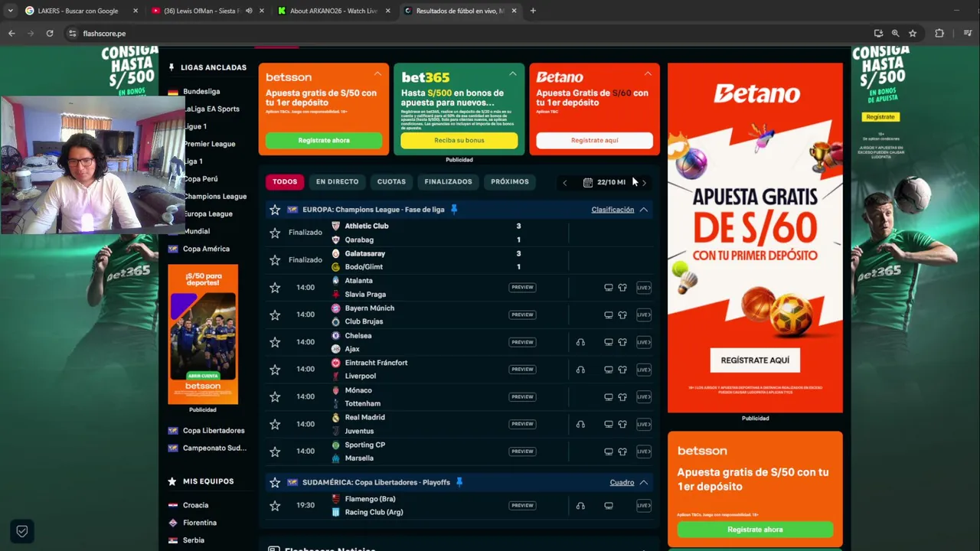View lineups shirt icon for Atalanta match
This screenshot has width=980, height=551.
(622, 288)
